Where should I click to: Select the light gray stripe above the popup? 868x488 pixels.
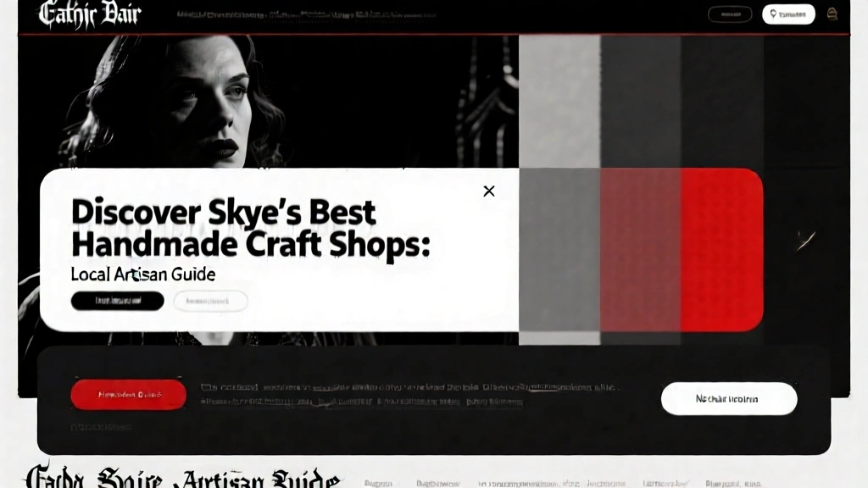coord(559,102)
